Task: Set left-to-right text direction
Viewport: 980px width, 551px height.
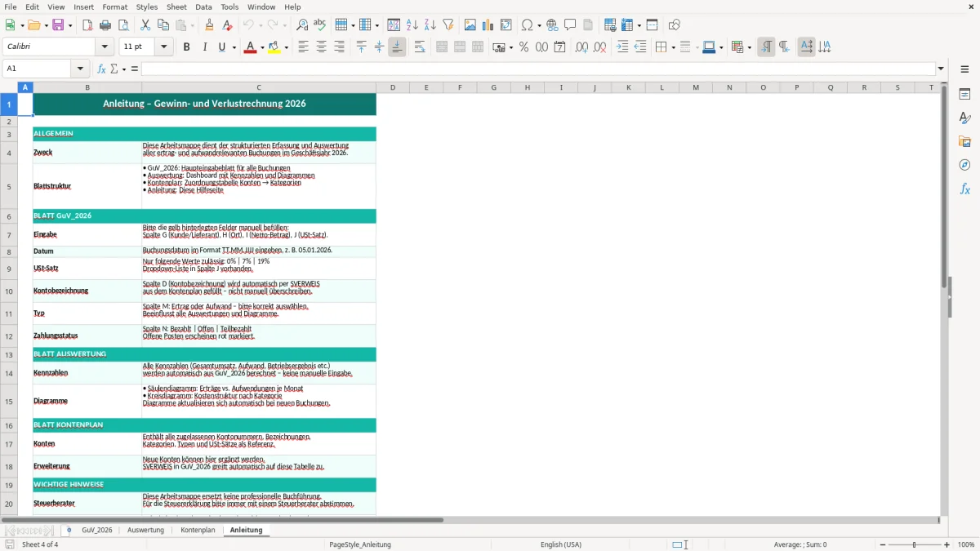Action: click(766, 47)
